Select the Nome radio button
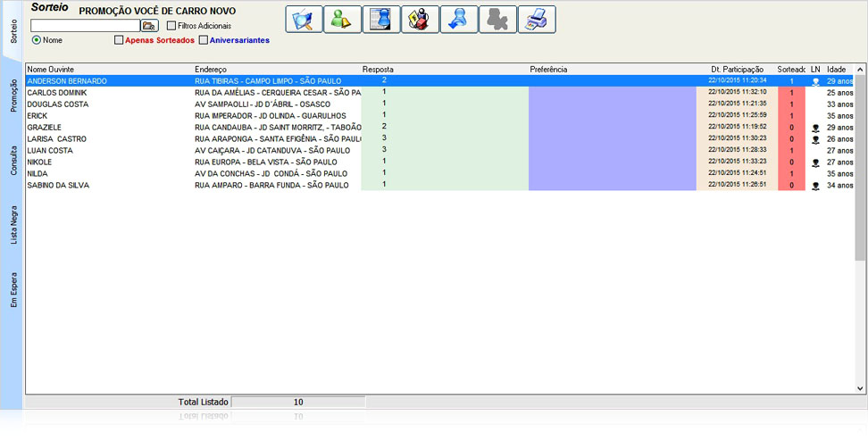Screen dimensions: 868x441 tap(37, 40)
